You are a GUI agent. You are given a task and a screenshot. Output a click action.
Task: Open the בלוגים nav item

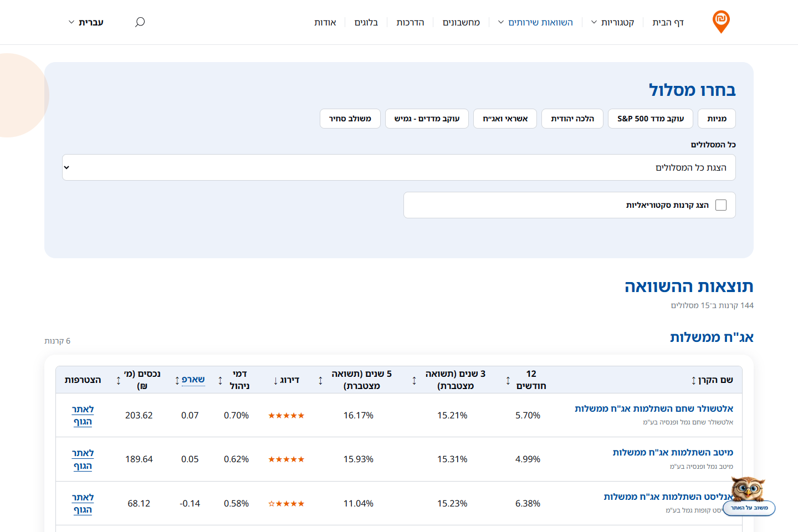coord(366,22)
